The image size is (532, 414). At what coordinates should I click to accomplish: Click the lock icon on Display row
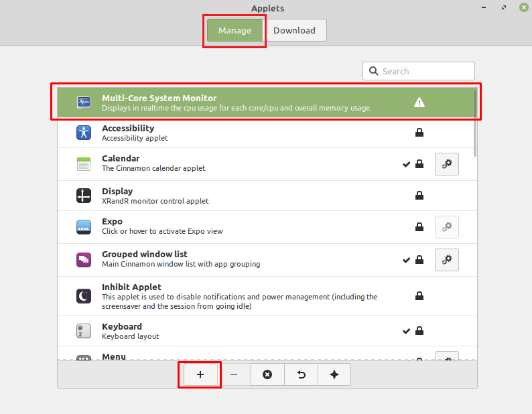tap(419, 196)
